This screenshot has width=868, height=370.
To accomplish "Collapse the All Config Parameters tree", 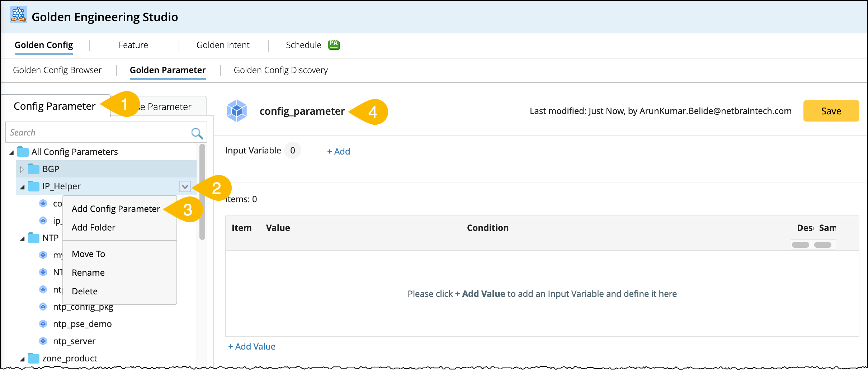I will pyautogui.click(x=11, y=152).
